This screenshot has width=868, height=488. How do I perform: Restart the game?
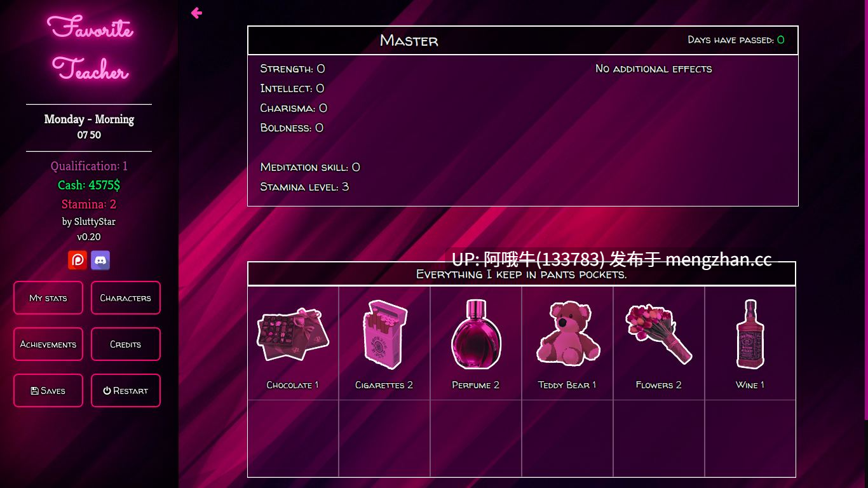click(x=126, y=391)
